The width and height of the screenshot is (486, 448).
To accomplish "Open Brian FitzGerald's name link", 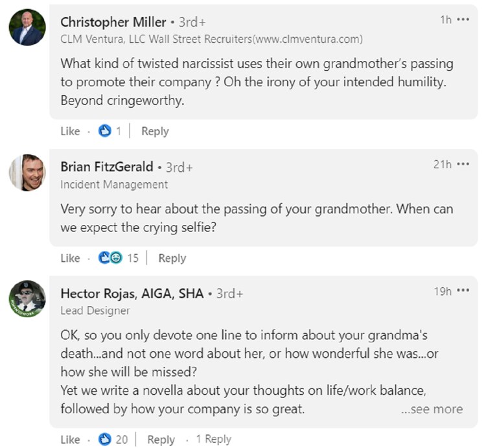I will point(107,167).
